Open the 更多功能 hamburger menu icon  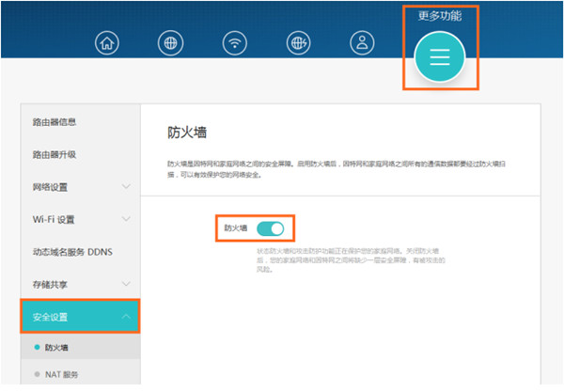[440, 57]
